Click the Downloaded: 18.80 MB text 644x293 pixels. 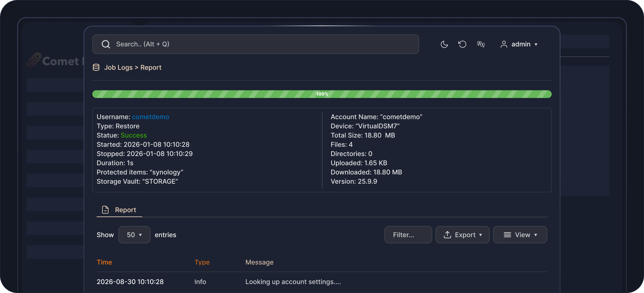(x=366, y=172)
